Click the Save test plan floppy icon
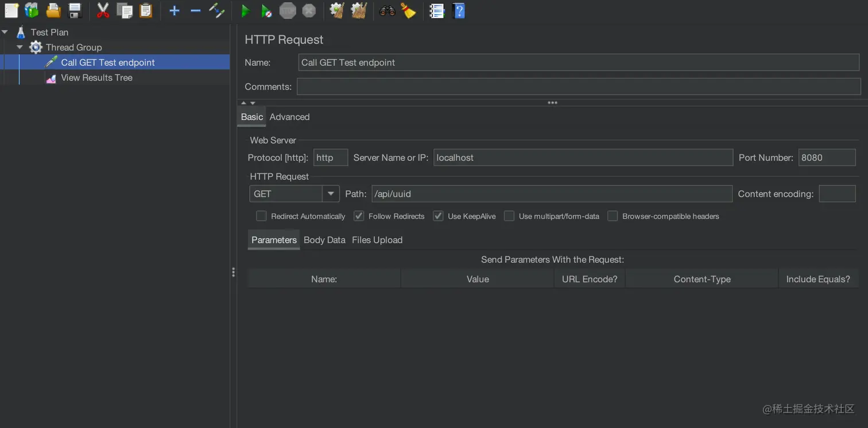This screenshot has height=428, width=868. 75,10
